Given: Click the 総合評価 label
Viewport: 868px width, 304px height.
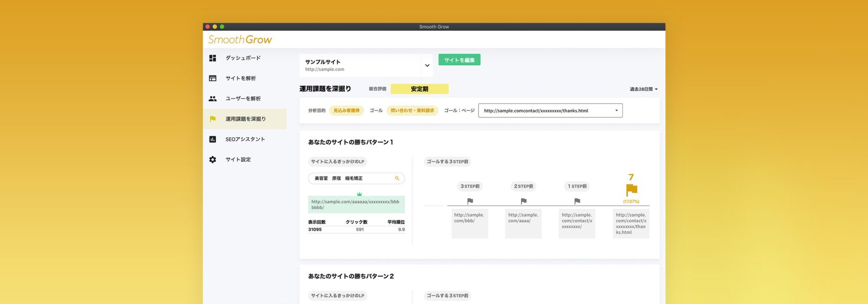Looking at the screenshot, I should [377, 89].
